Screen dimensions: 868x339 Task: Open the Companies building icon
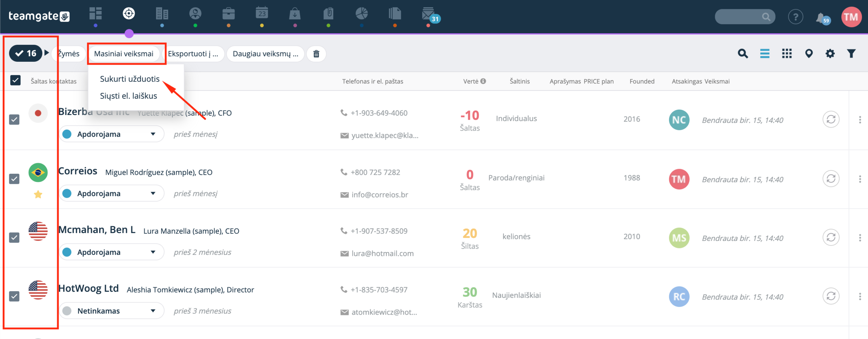click(162, 14)
